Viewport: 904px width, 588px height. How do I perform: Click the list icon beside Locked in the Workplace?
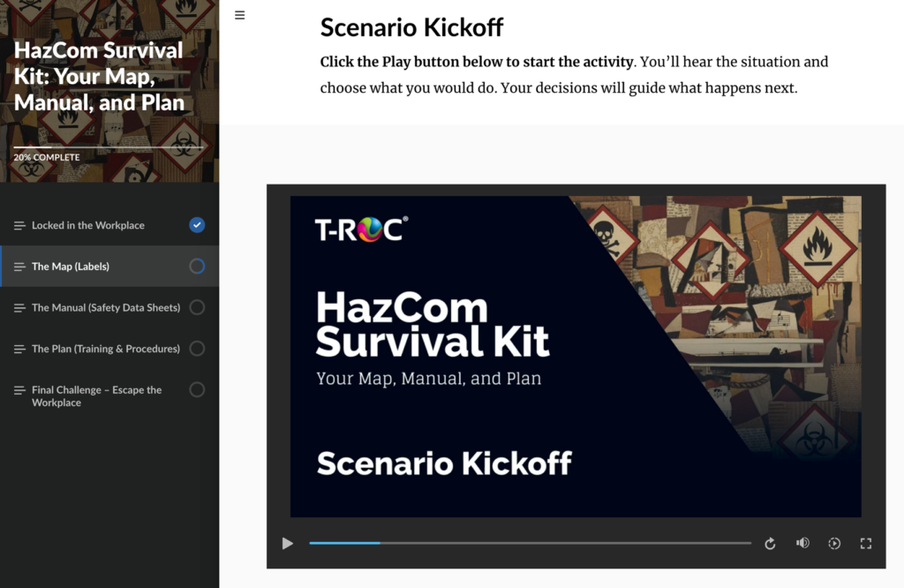pyautogui.click(x=19, y=225)
